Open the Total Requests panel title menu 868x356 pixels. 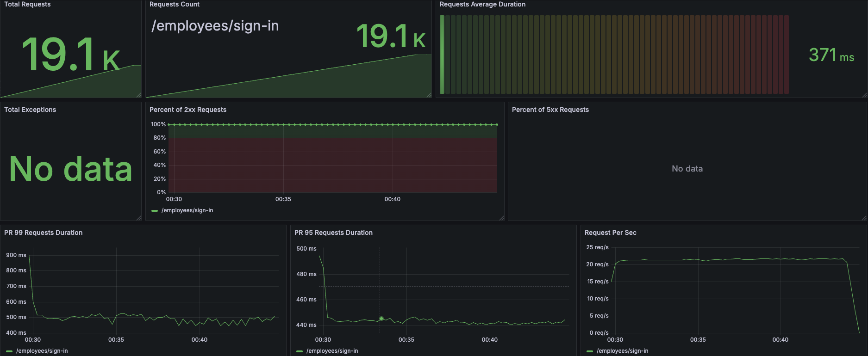27,4
